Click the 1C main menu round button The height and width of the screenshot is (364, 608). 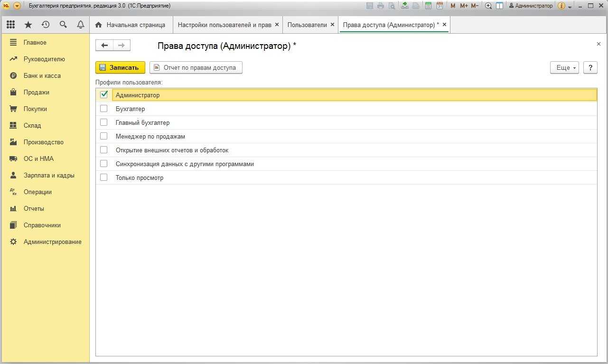(x=7, y=6)
